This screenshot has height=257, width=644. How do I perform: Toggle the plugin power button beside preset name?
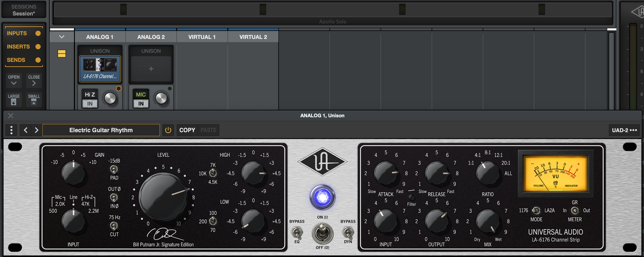click(x=168, y=130)
